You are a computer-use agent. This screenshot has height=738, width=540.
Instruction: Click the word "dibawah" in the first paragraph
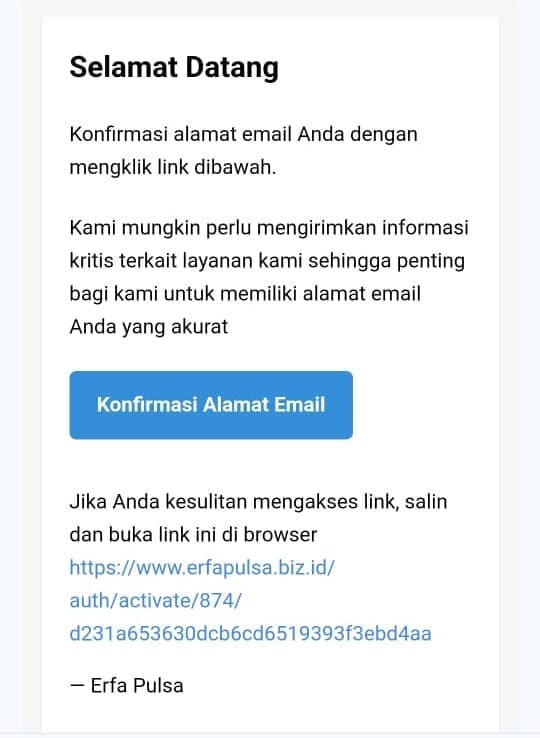coord(234,167)
